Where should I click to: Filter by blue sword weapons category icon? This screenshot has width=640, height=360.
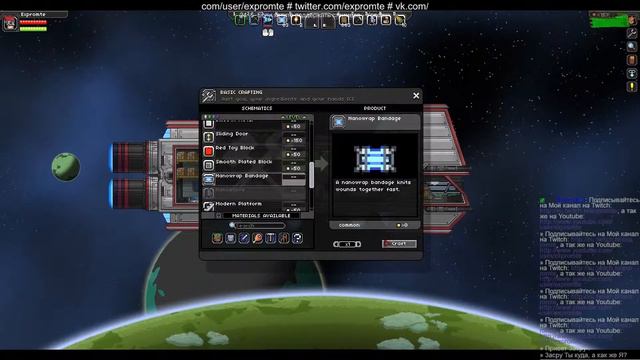(x=244, y=238)
